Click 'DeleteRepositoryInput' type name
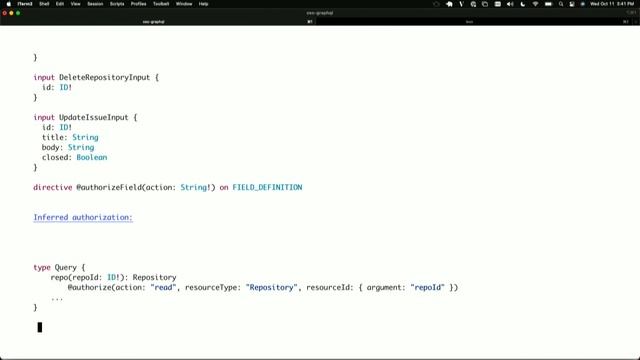 pyautogui.click(x=104, y=78)
